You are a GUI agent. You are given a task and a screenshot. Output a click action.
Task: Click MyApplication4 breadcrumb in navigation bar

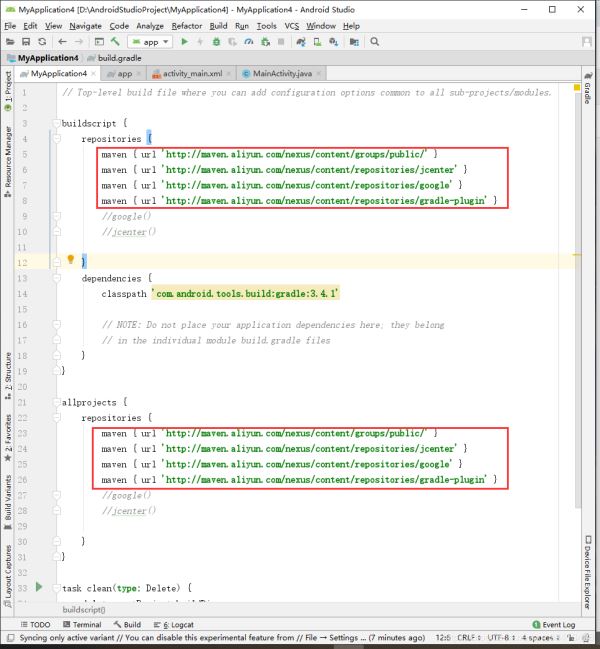tap(43, 58)
